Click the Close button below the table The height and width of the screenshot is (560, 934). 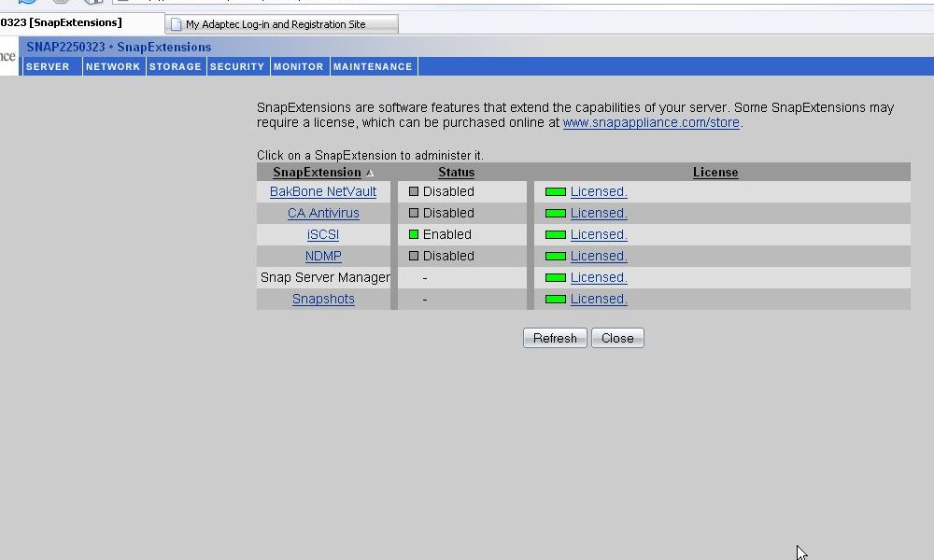point(617,338)
